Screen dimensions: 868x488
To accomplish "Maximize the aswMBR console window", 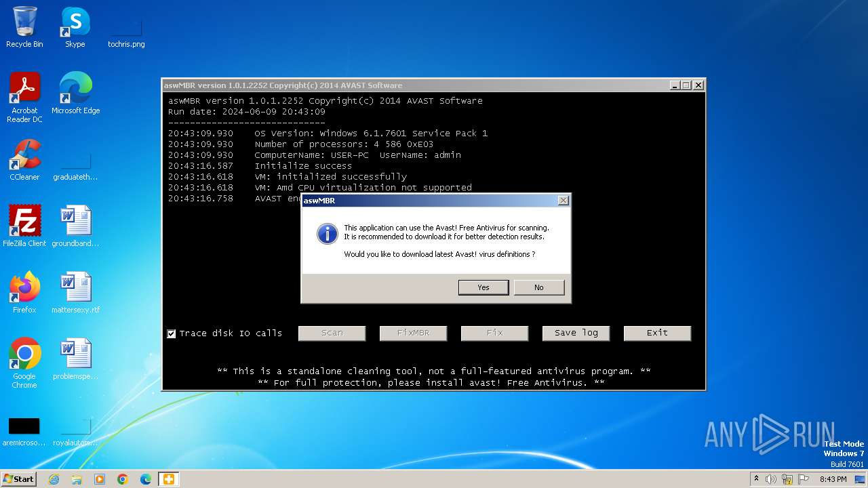I will pos(686,85).
